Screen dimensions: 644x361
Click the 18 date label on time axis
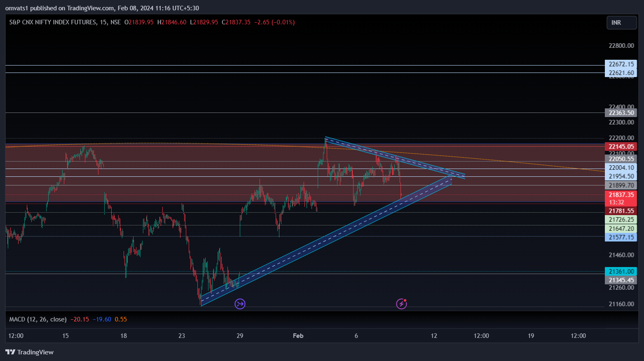coord(124,336)
